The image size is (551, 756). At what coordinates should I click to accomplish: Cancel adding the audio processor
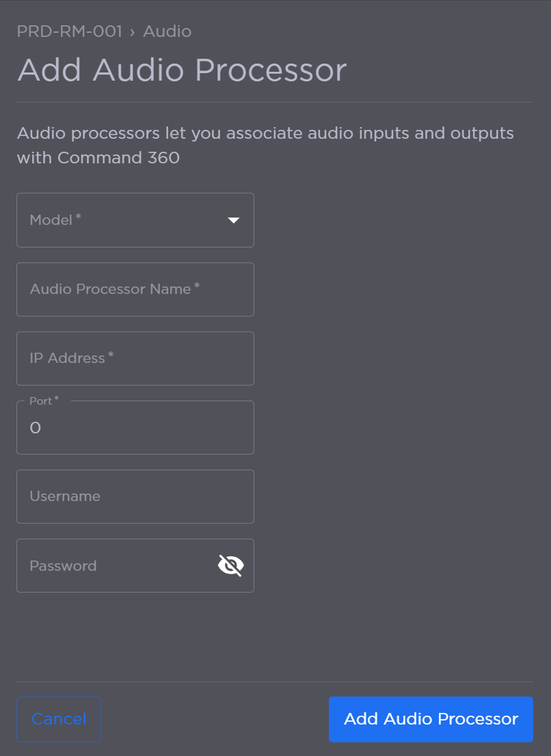[58, 719]
